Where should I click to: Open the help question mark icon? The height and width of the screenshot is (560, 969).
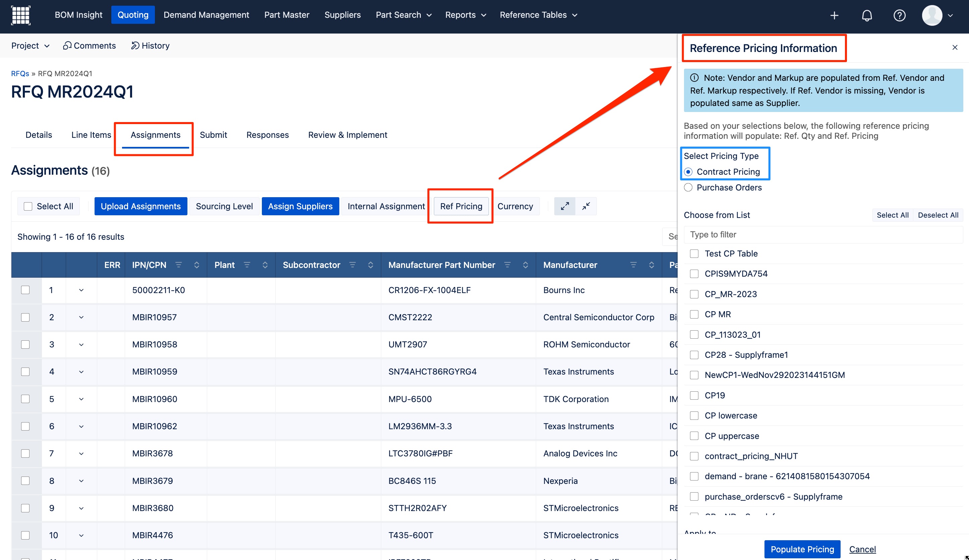(x=899, y=15)
